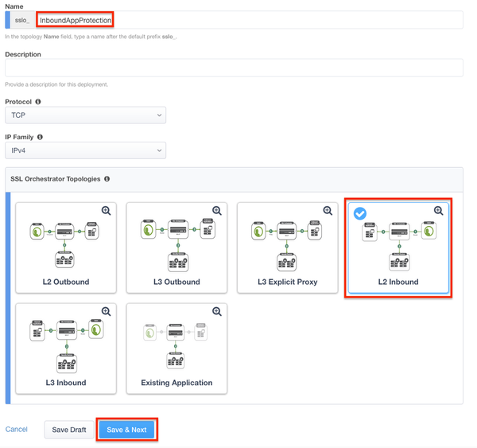477x448 pixels.
Task: Click magnifier icon on L2 Inbound card
Action: coord(438,211)
